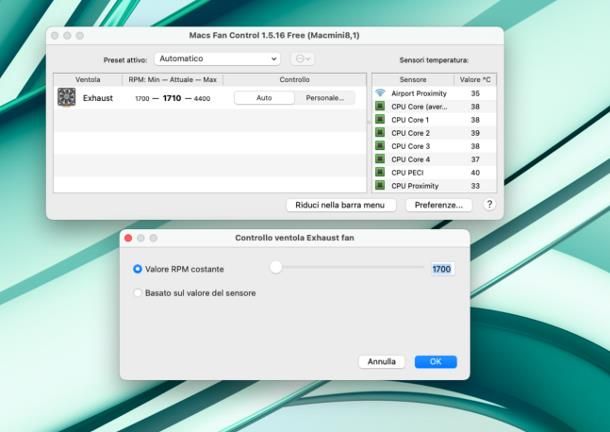Confirm with the OK button
The image size is (610, 432).
pos(436,362)
